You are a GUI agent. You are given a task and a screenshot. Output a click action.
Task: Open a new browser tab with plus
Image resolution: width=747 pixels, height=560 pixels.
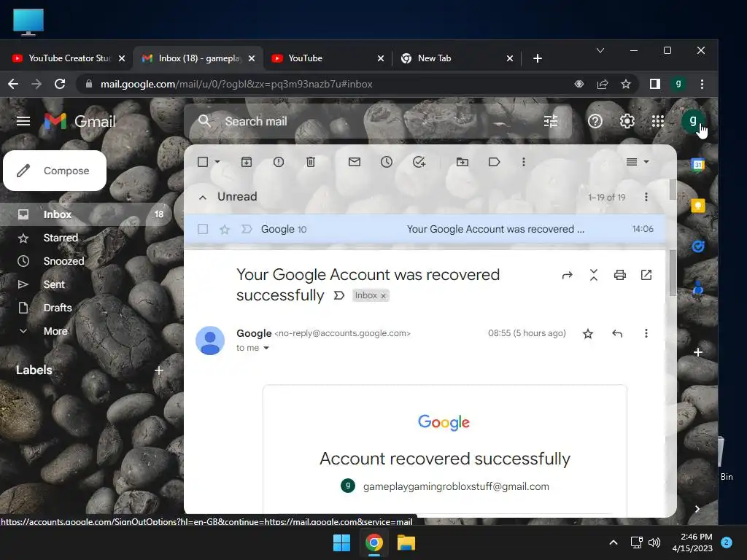[538, 58]
